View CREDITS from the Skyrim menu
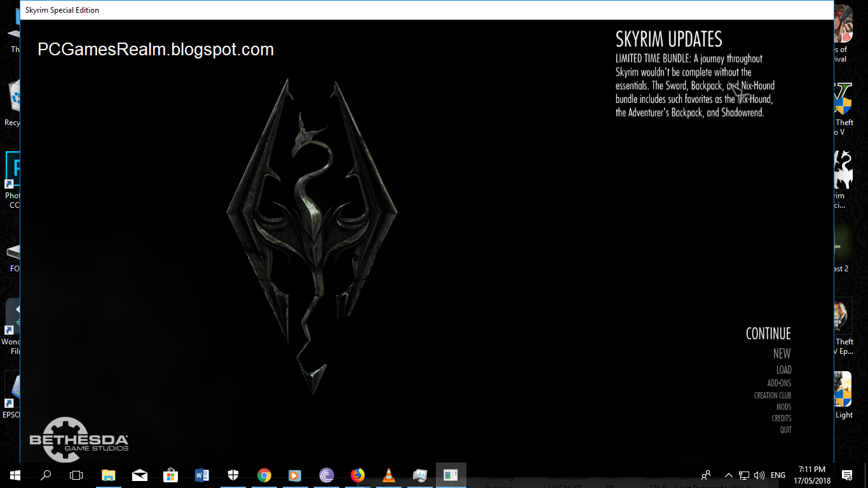This screenshot has height=488, width=868. 782,418
